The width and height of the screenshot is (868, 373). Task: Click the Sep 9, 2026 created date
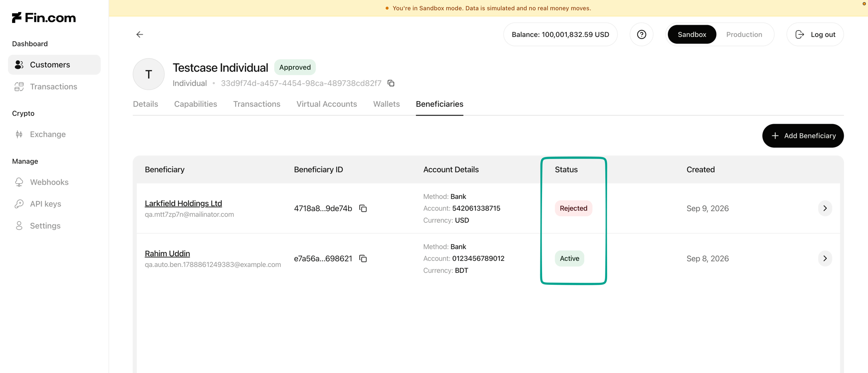(707, 208)
